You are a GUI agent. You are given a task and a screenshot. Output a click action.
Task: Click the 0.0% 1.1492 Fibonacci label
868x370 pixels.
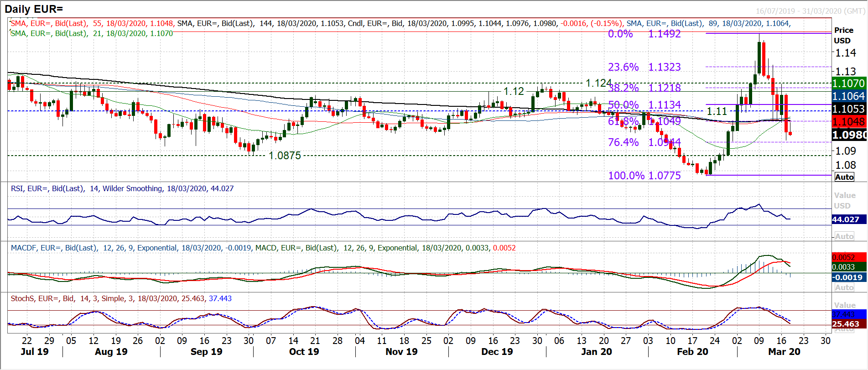(x=644, y=34)
